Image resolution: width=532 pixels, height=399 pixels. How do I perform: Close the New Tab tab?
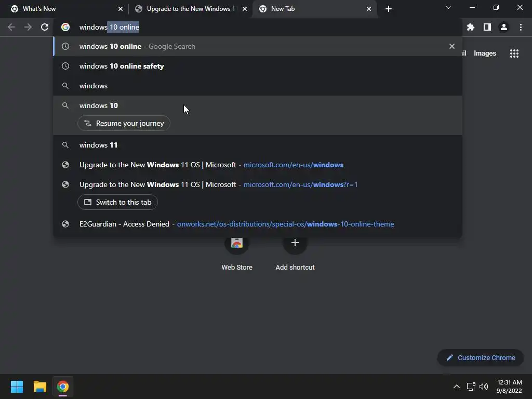pyautogui.click(x=369, y=9)
